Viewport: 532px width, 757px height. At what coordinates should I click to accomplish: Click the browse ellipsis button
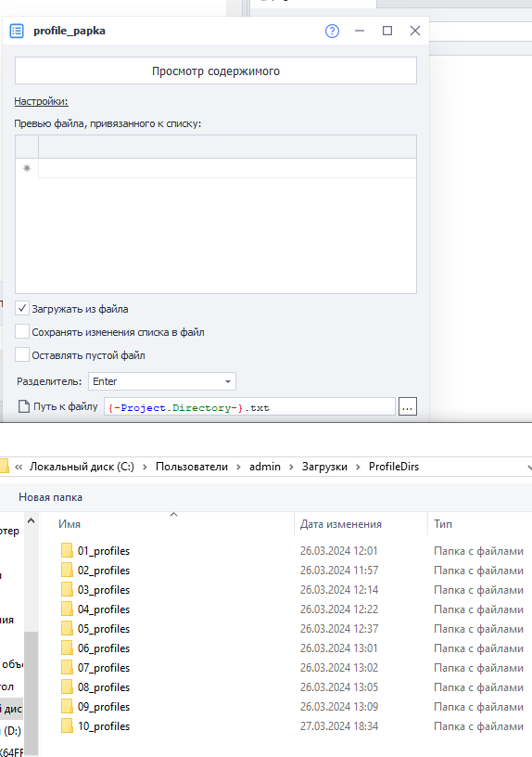tap(408, 407)
